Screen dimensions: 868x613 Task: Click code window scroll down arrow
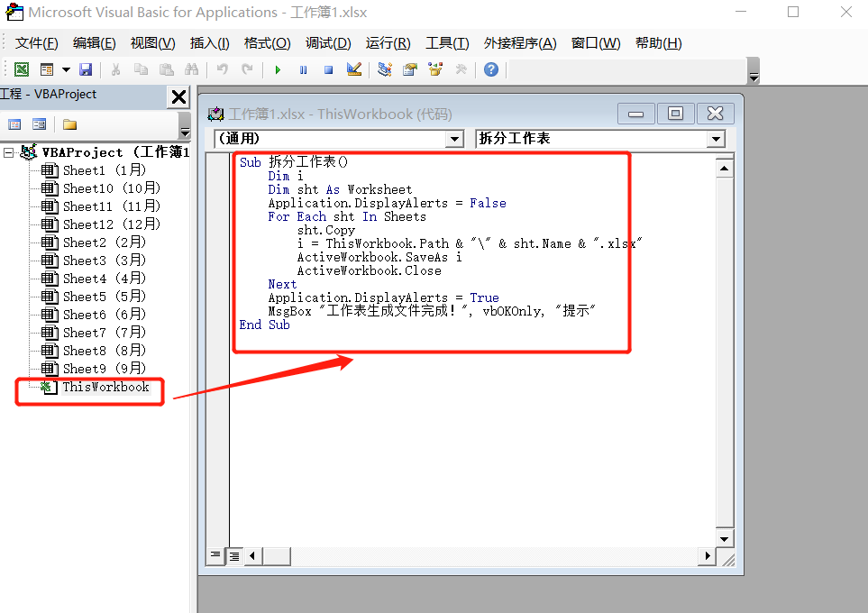(724, 539)
